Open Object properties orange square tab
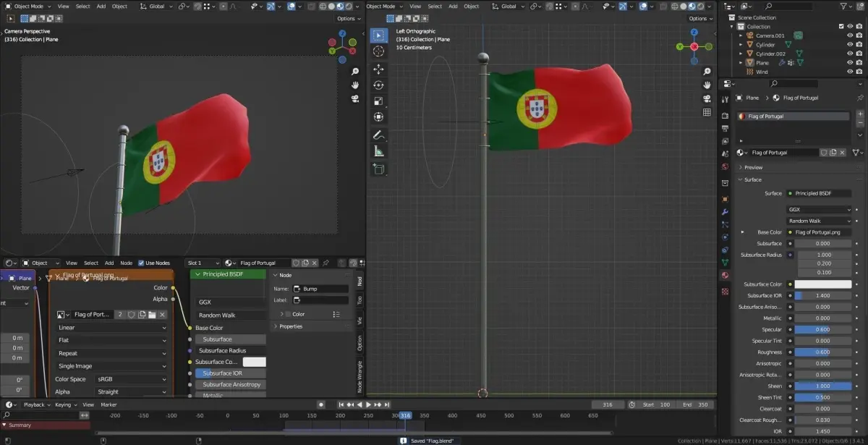The height and width of the screenshot is (445, 868). click(725, 198)
